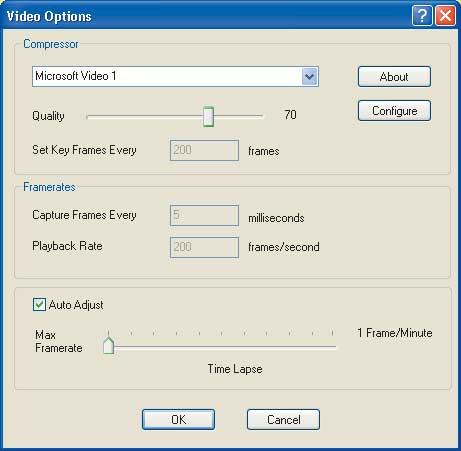Screen dimensions: 461x451
Task: Click the quality value 70
Action: coord(290,115)
